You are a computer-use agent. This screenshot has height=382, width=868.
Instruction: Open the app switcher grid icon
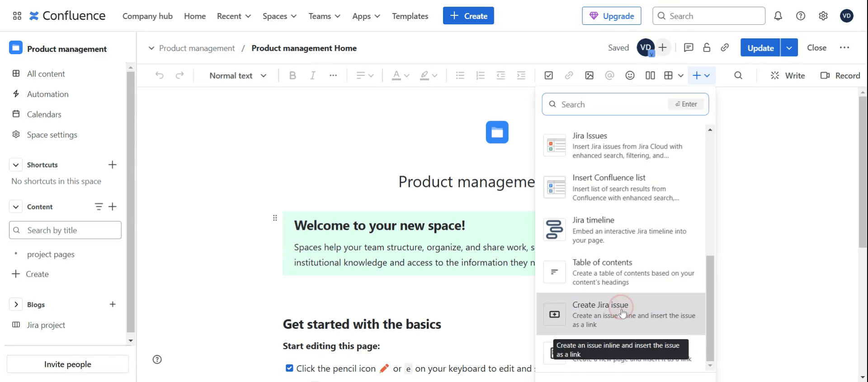(17, 16)
